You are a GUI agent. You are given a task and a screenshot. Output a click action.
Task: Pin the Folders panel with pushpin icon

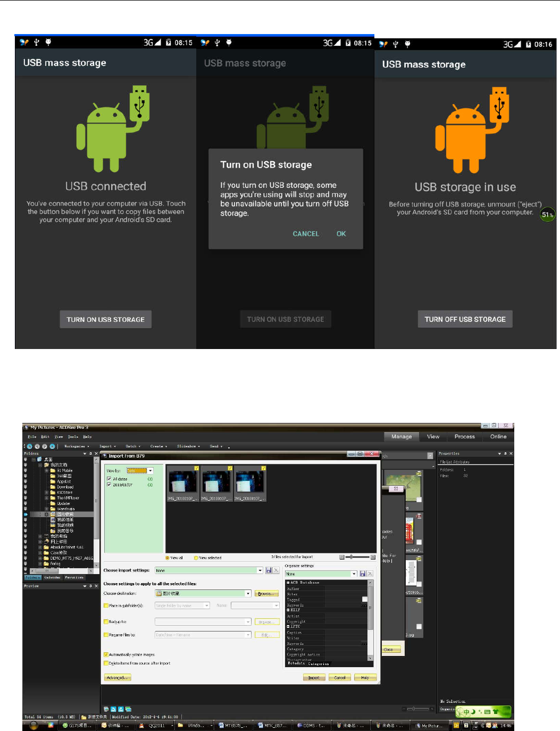tap(90, 453)
